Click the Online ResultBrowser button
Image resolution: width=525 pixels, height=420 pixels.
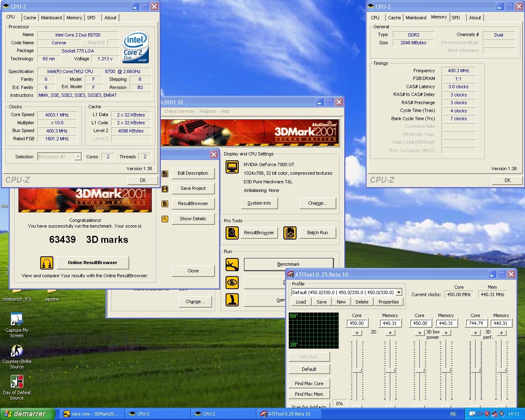[x=92, y=262]
